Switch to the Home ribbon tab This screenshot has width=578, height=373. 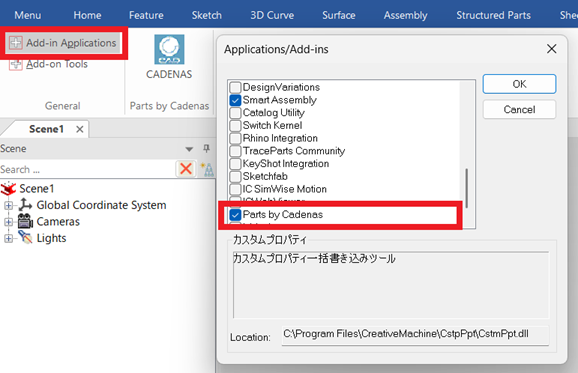[x=87, y=15]
